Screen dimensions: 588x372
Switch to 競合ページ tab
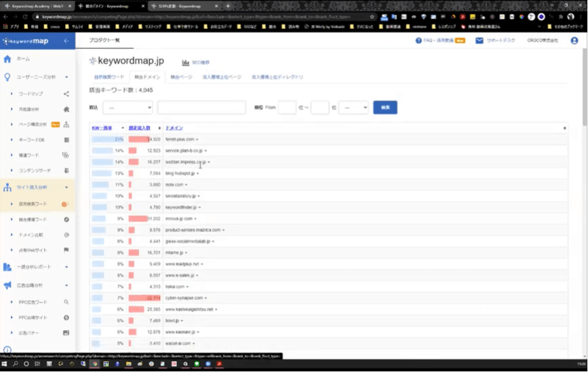click(181, 77)
